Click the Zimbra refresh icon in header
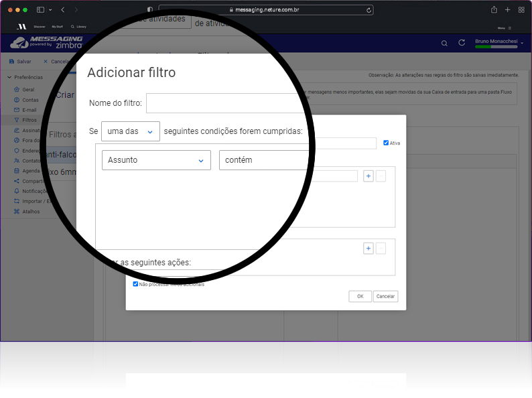The image size is (532, 398). (x=462, y=43)
